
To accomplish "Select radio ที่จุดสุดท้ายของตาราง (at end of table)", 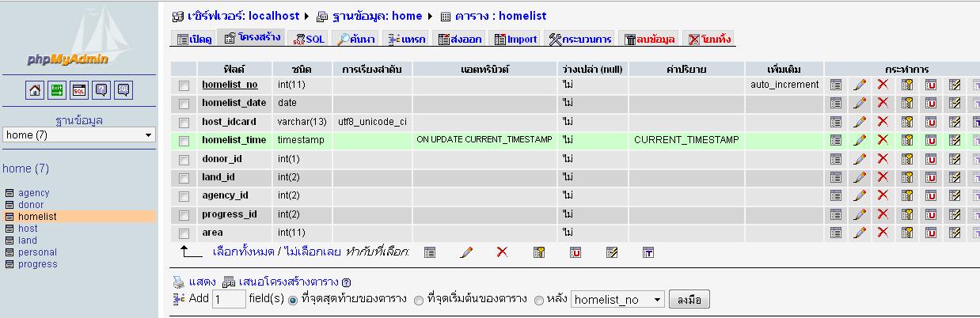I will pos(293,300).
